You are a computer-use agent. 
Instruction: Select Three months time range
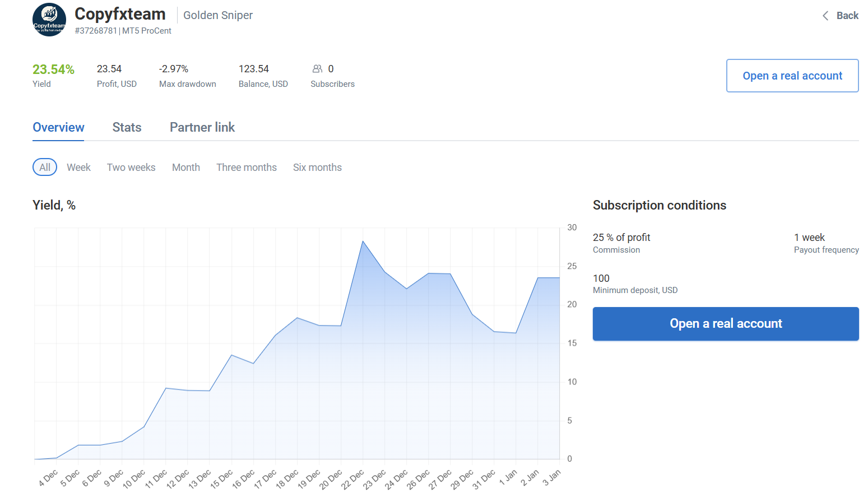247,167
